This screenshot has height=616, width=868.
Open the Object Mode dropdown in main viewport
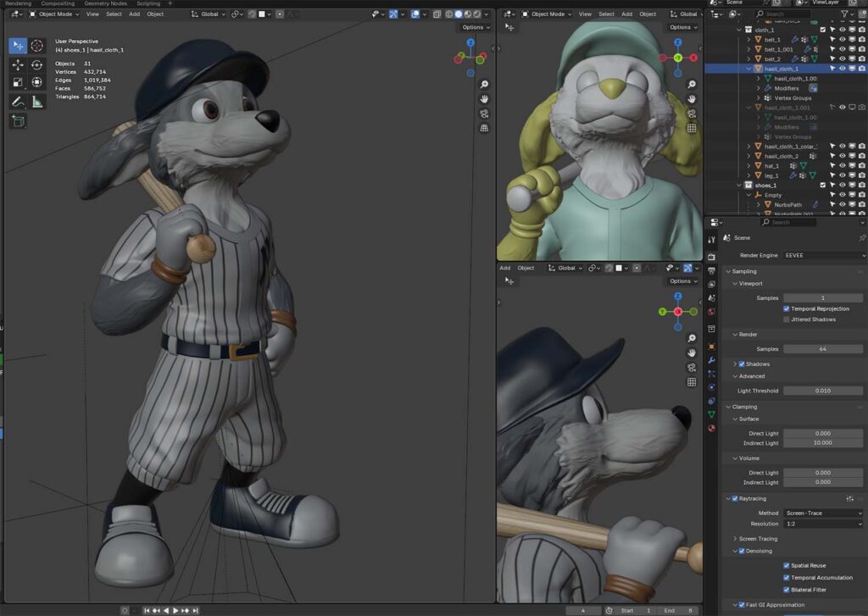pyautogui.click(x=54, y=14)
